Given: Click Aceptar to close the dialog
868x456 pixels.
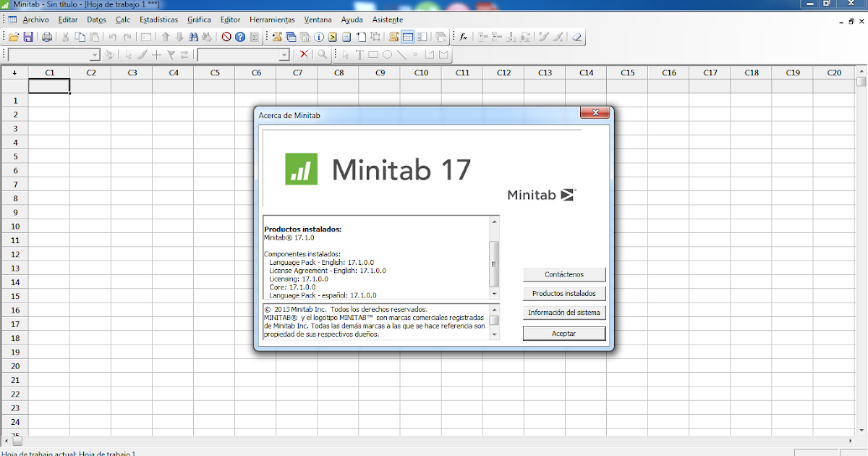Looking at the screenshot, I should point(564,333).
